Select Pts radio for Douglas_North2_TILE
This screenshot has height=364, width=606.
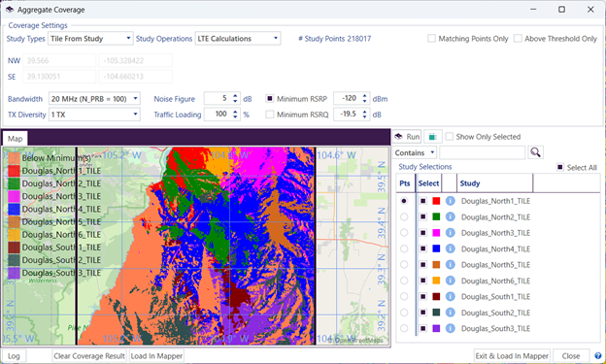pyautogui.click(x=404, y=216)
